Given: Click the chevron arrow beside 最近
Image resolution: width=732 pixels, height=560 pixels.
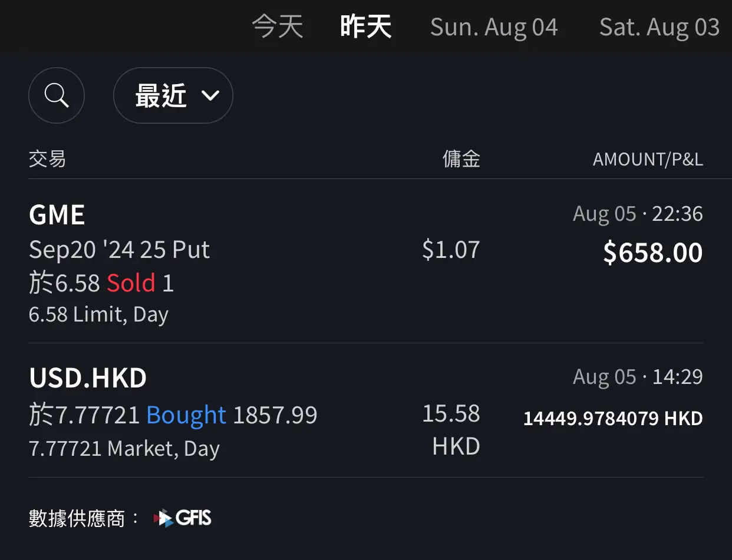Looking at the screenshot, I should (x=210, y=95).
